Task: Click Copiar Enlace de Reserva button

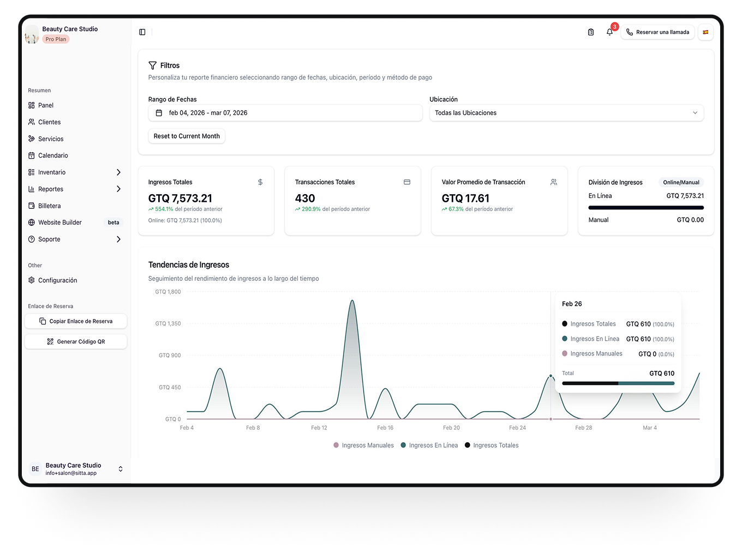Action: (x=76, y=321)
